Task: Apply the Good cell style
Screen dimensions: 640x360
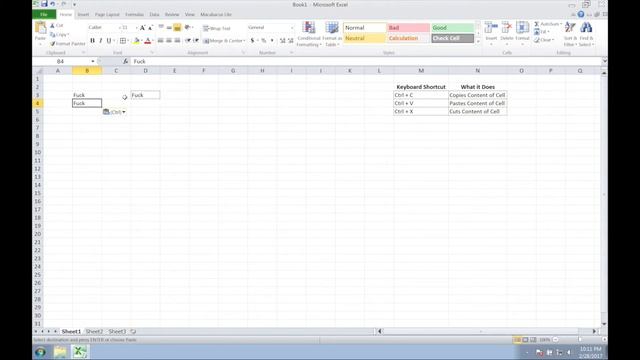Action: point(452,27)
